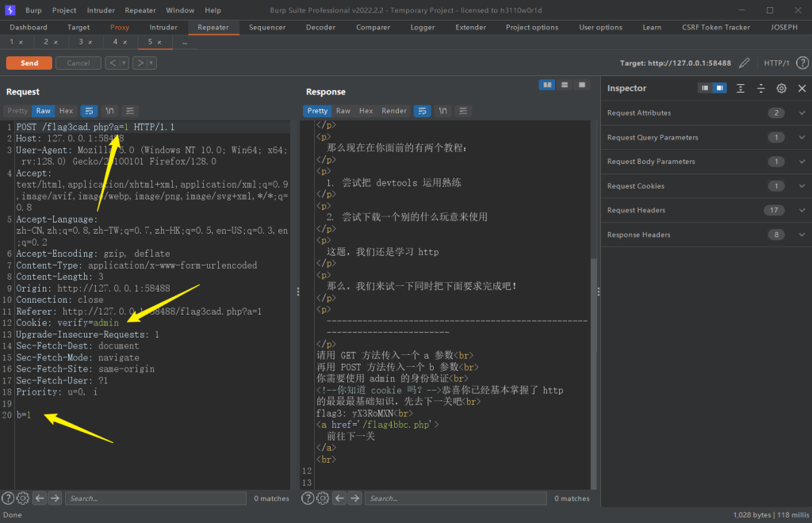Toggle non-printable characters in the Request editor
Viewport: 812px width, 523px height.
(109, 111)
